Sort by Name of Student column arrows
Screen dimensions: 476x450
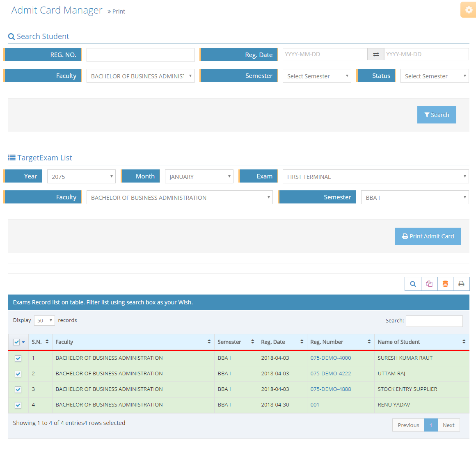pyautogui.click(x=464, y=342)
